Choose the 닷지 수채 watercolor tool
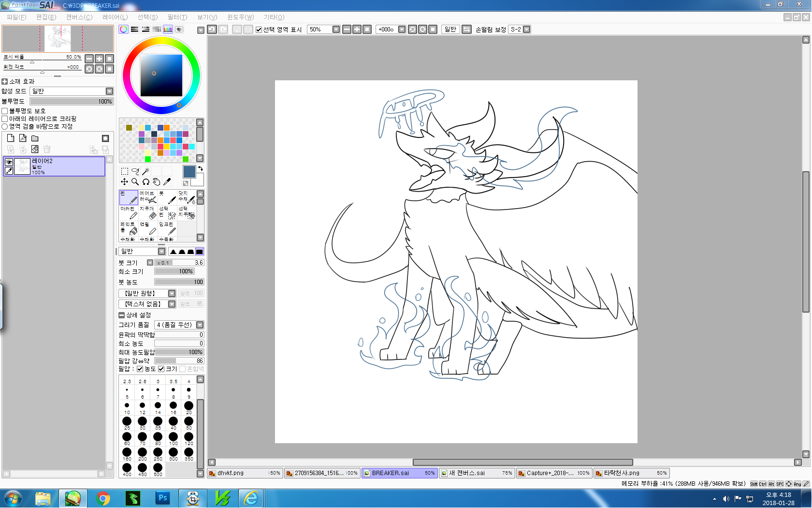Image resolution: width=812 pixels, height=508 pixels. (x=187, y=197)
